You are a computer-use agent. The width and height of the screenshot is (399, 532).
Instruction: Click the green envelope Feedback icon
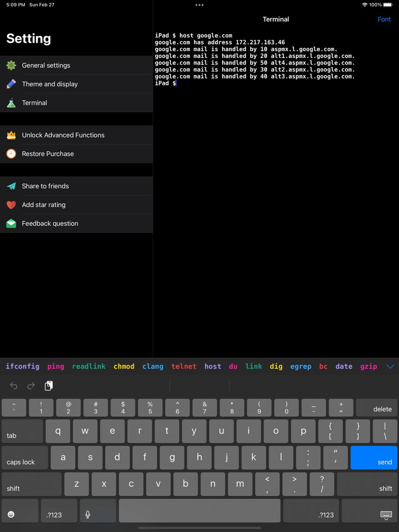click(x=11, y=224)
